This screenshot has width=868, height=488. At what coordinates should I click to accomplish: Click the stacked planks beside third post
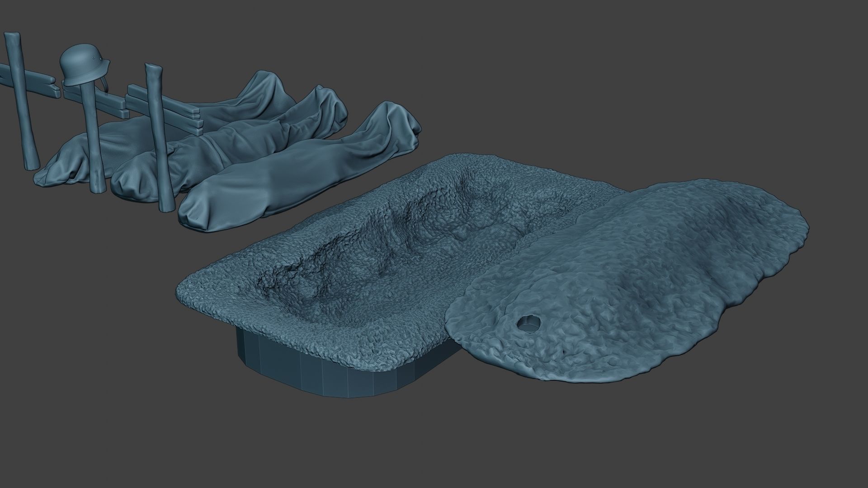tap(181, 111)
